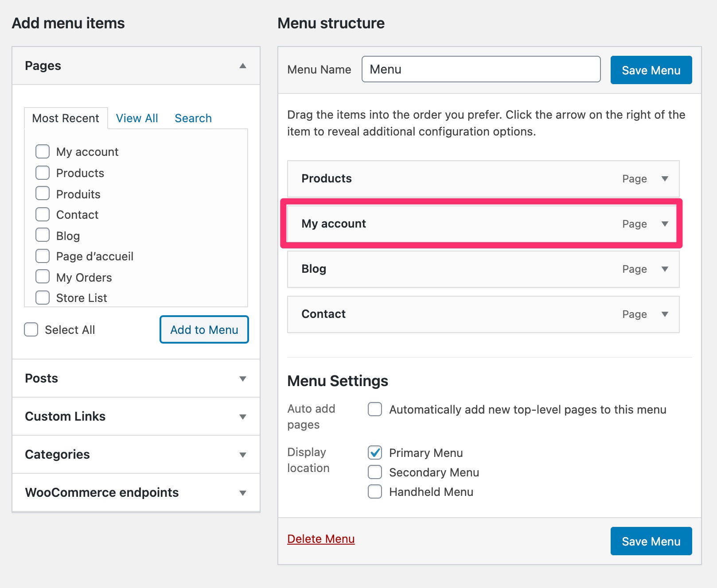Click the Page label on Blog row
The image size is (717, 588).
635,269
